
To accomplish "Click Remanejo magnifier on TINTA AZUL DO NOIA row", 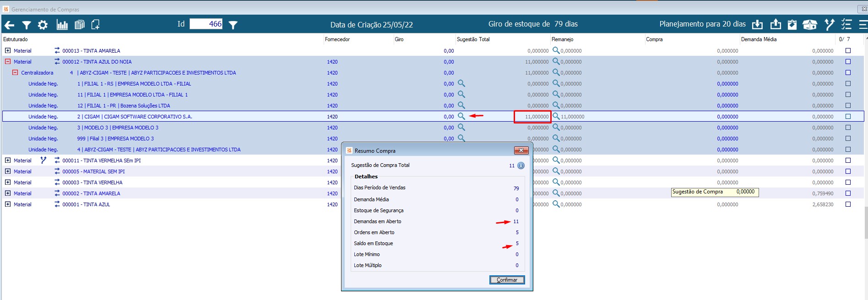I will (556, 61).
